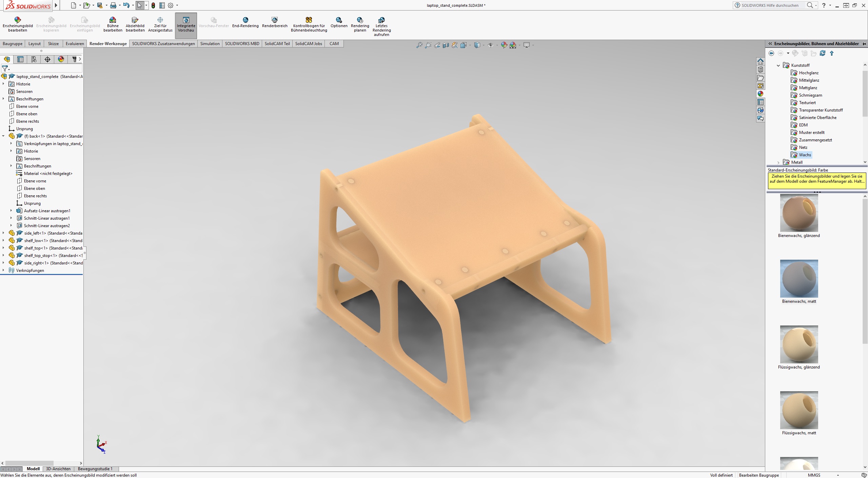The width and height of the screenshot is (868, 478).
Task: Switch to the Simulation tab
Action: click(x=210, y=44)
